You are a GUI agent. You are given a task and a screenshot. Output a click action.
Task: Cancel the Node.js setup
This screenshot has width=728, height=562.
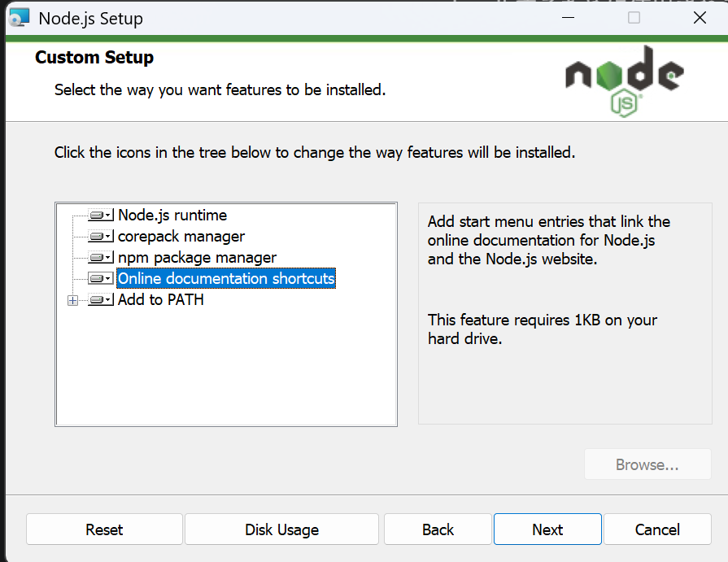(657, 529)
